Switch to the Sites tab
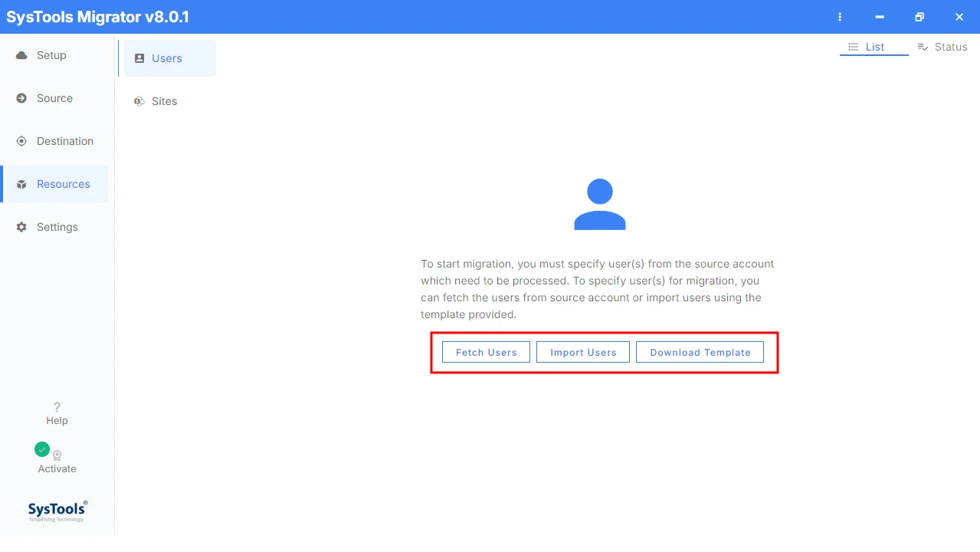Image resolution: width=980 pixels, height=552 pixels. (x=170, y=101)
